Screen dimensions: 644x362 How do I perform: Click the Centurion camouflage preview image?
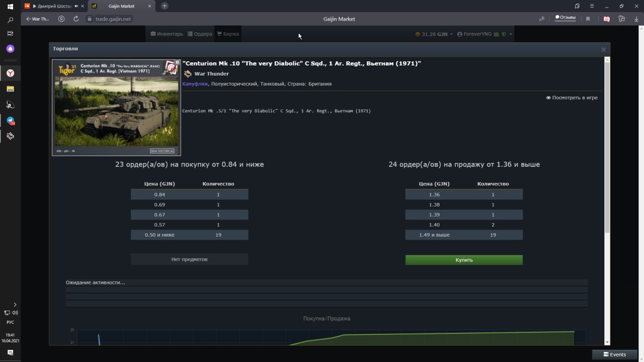click(x=116, y=108)
